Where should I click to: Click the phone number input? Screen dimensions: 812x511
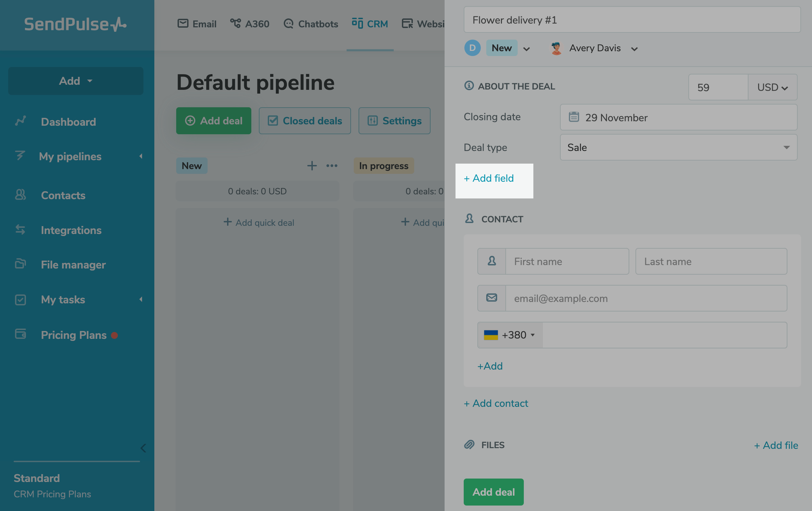[665, 335]
